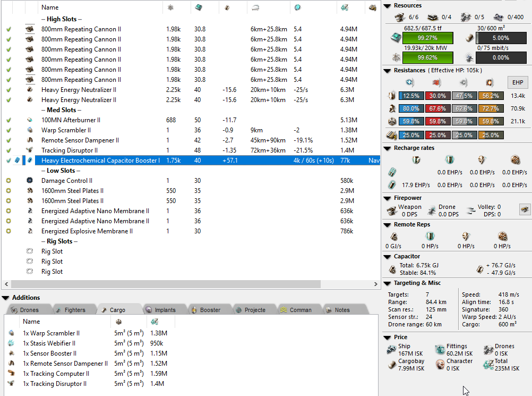Click the CPU usage bar showing 99.27%
The width and height of the screenshot is (532, 396).
(427, 38)
